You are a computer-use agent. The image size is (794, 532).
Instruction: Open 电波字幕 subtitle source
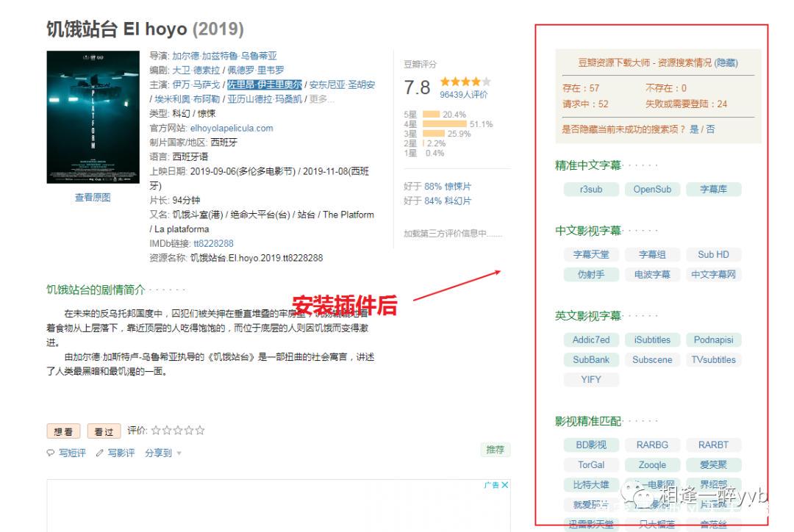(x=652, y=274)
